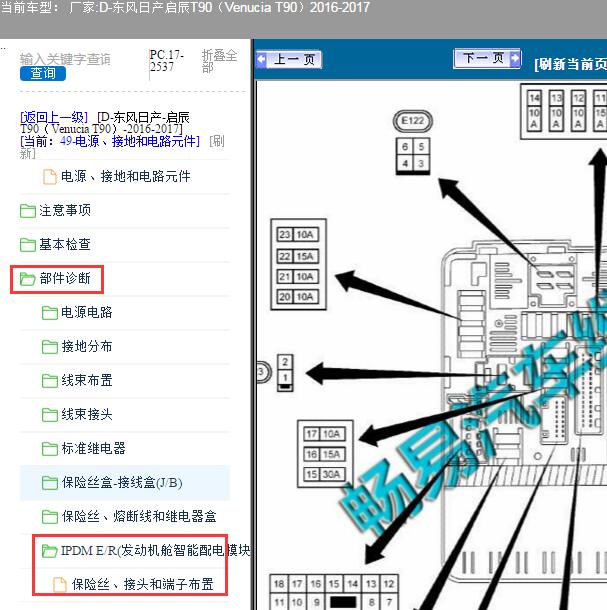607x610 pixels.
Task: Collapse the 部件诊断 folder
Action: 65,279
